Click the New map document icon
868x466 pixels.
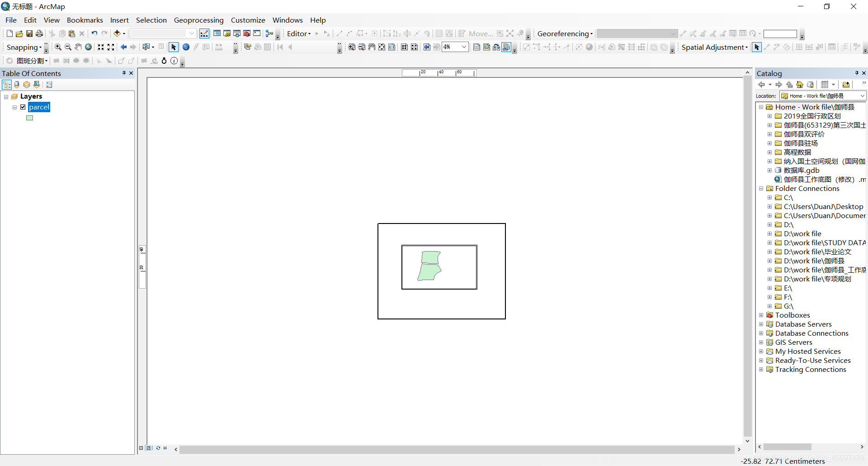[x=9, y=33]
